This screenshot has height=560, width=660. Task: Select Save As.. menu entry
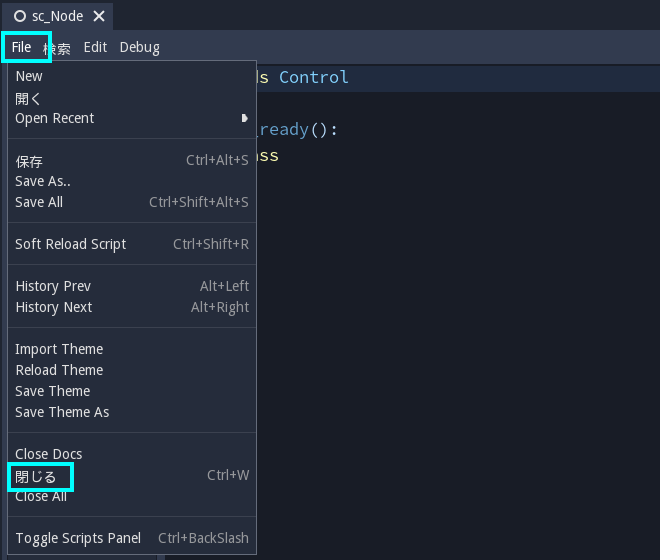pos(132,181)
